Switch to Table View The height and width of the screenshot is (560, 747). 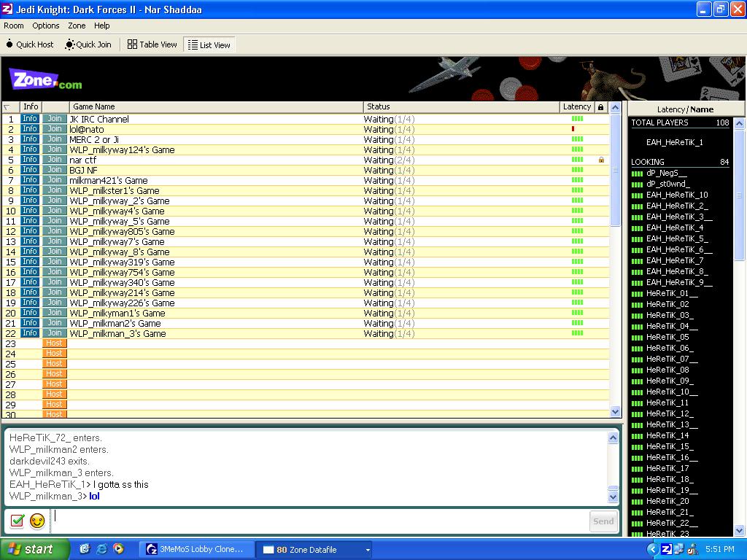pos(152,44)
